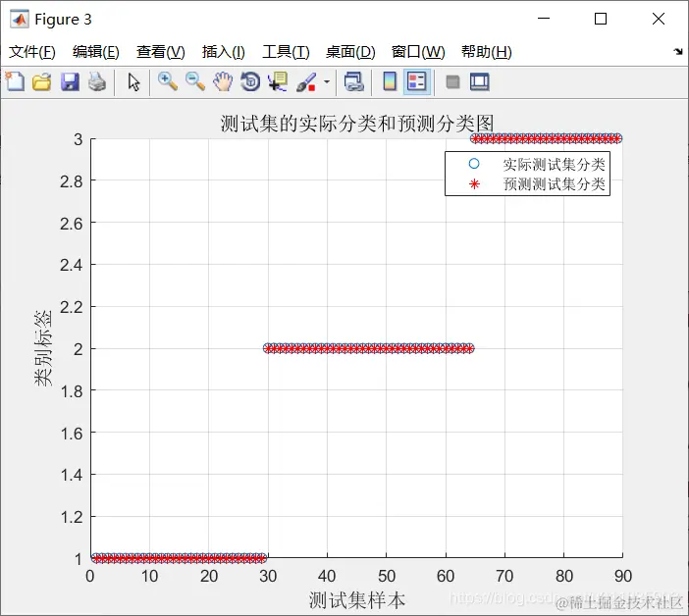Open the 文件(F) menu
Viewport: 689px width, 616px height.
[x=32, y=52]
